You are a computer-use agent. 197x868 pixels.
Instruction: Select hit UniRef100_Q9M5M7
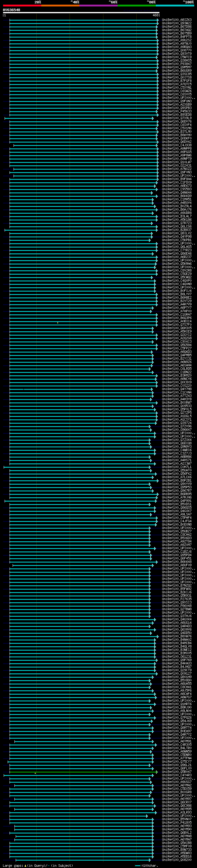point(177,67)
